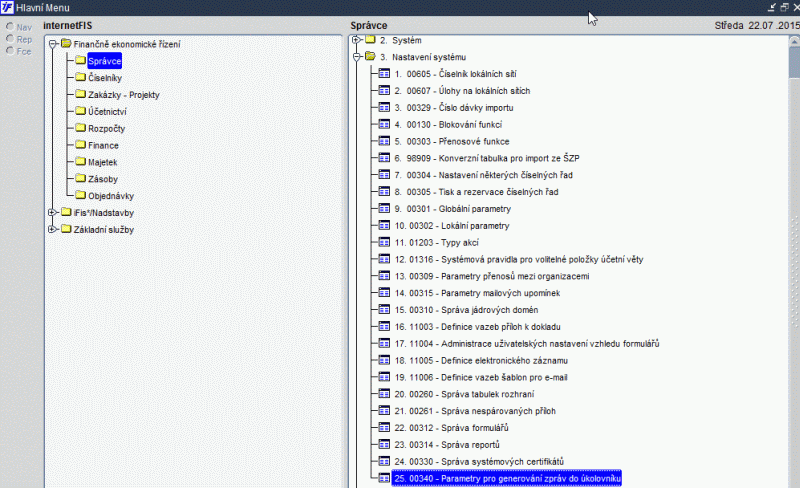The height and width of the screenshot is (488, 800).
Task: Click the Základní služby folder icon
Action: (x=66, y=229)
